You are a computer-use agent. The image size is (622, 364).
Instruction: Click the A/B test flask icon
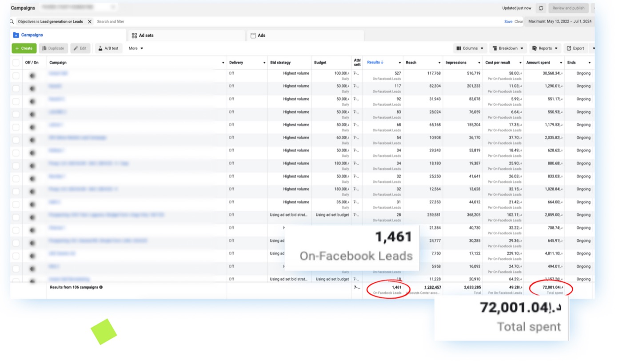(100, 48)
